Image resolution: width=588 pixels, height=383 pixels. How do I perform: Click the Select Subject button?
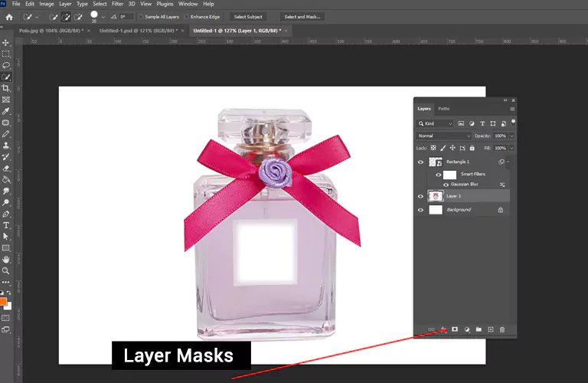(x=248, y=17)
